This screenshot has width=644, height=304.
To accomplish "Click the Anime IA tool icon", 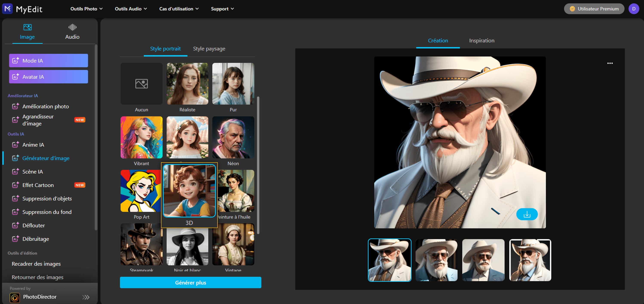I will 15,145.
